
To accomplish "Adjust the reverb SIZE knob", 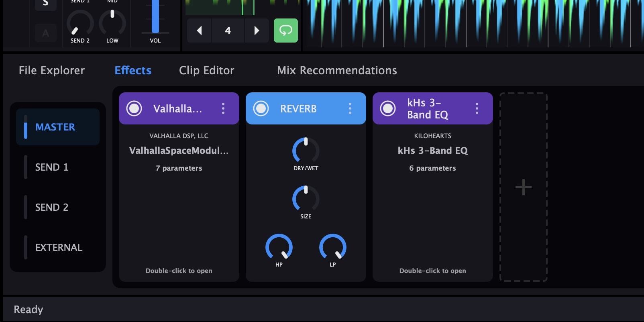I will [306, 199].
